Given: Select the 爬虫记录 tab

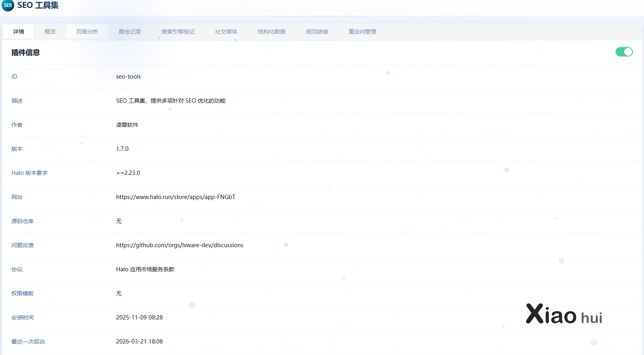Looking at the screenshot, I should 130,32.
